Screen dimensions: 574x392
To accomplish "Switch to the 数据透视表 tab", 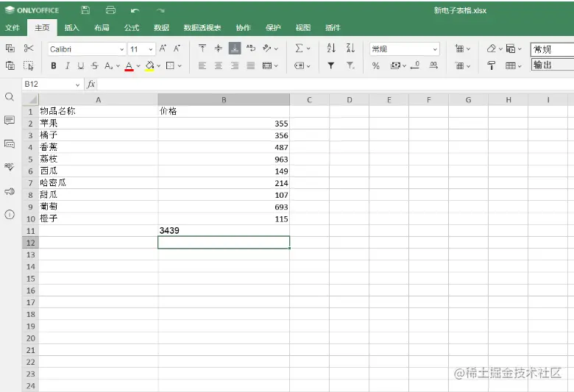I will 202,28.
